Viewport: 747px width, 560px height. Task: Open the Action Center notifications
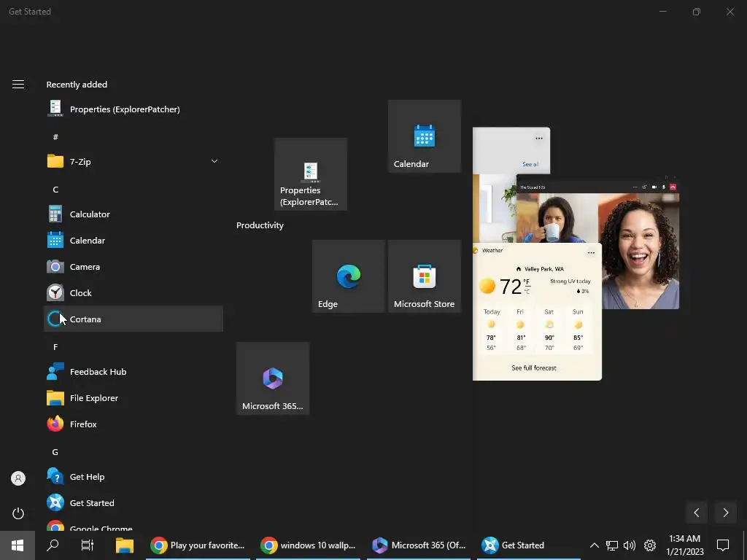723,545
